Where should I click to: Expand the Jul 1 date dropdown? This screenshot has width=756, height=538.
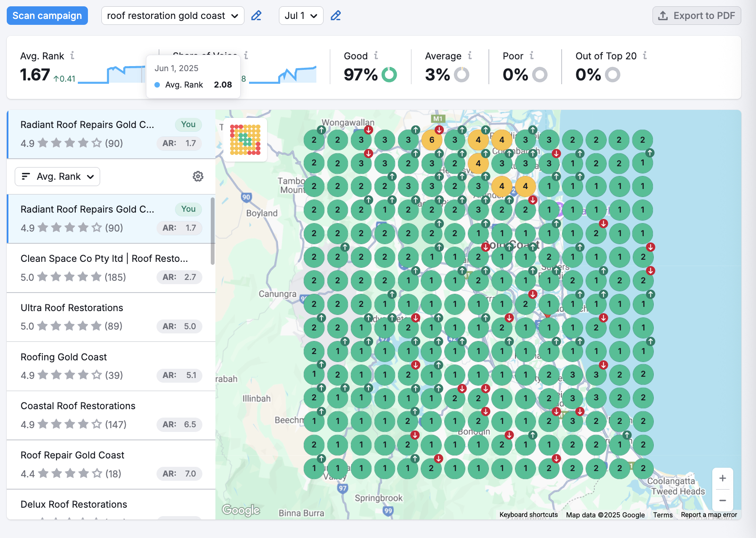[x=301, y=16]
